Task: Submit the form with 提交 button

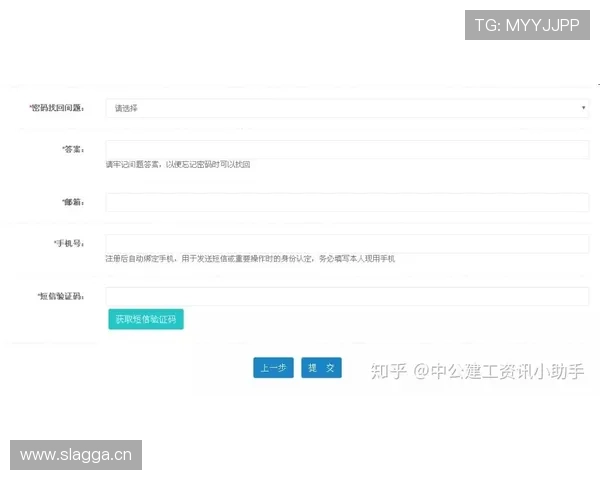Action: 321,368
